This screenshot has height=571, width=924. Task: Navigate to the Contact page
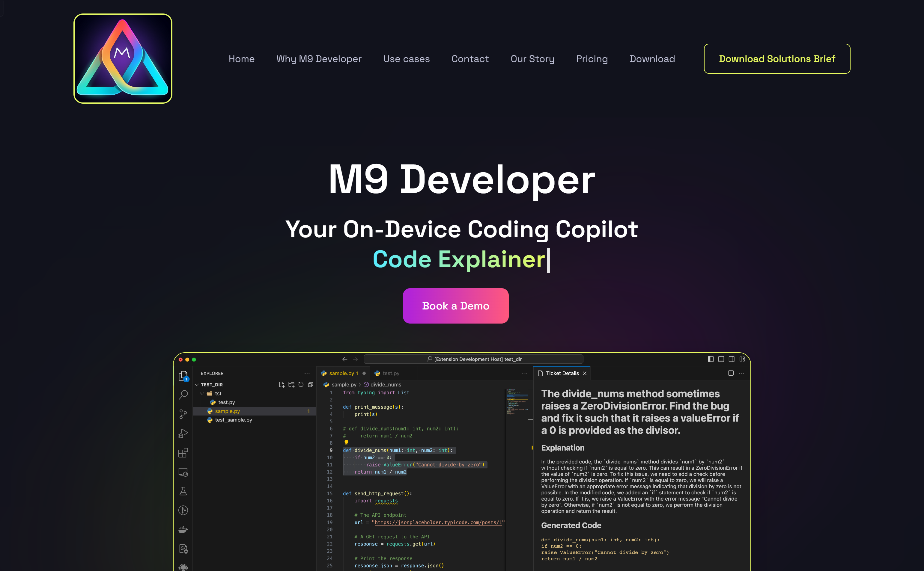tap(470, 59)
